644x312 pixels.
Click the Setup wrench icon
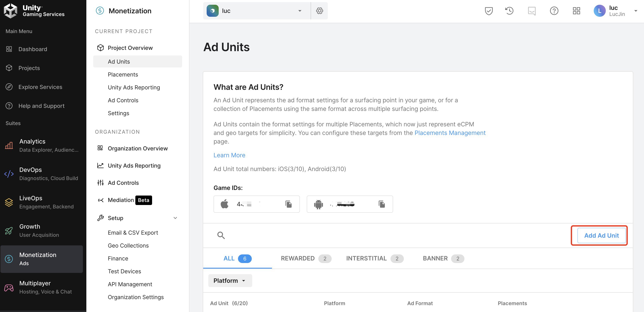(100, 218)
